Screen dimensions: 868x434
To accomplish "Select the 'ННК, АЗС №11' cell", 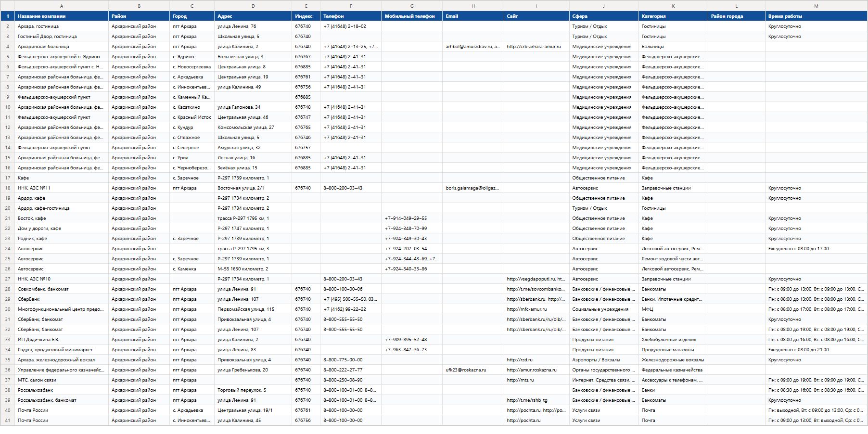I will pos(62,188).
